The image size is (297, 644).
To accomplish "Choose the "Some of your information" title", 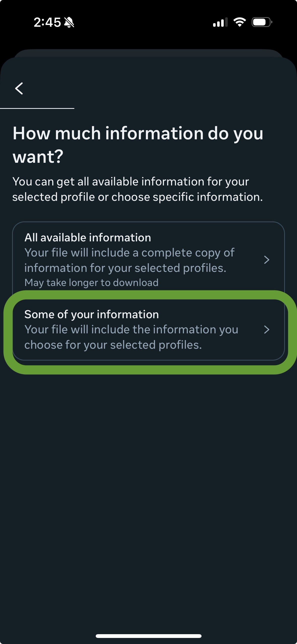I will point(91,314).
